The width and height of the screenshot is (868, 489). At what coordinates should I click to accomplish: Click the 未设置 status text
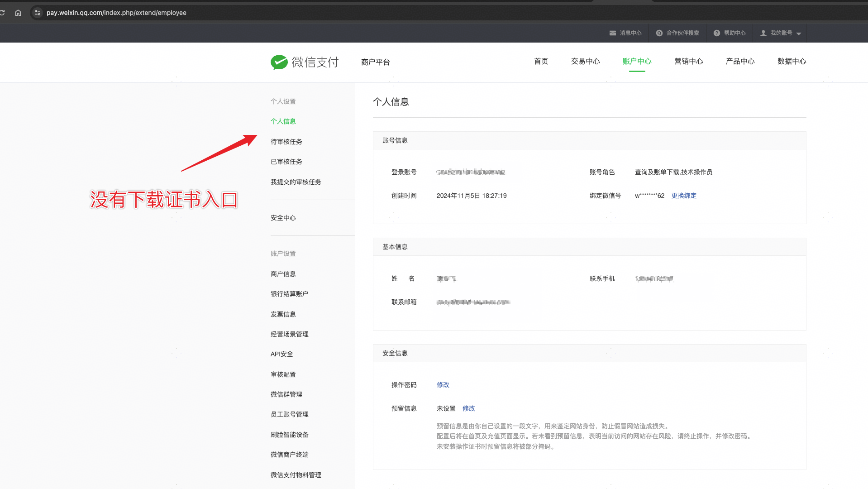[446, 408]
